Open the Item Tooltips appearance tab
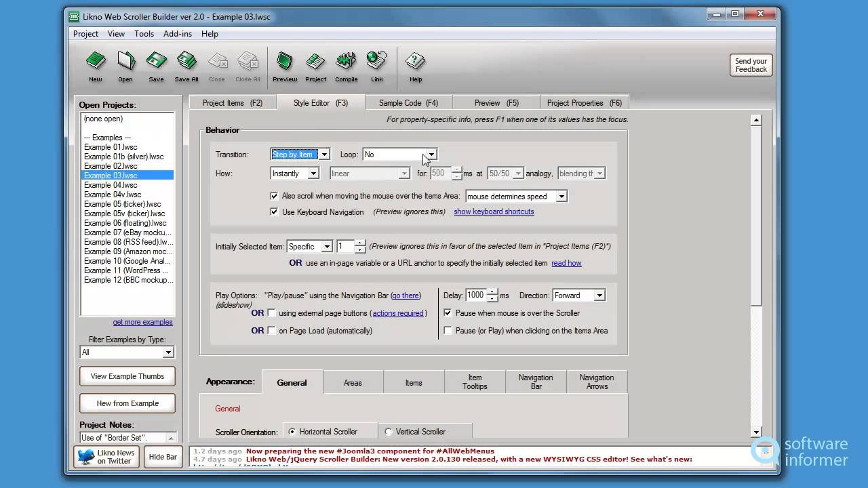Viewport: 868px width, 488px height. [x=475, y=382]
